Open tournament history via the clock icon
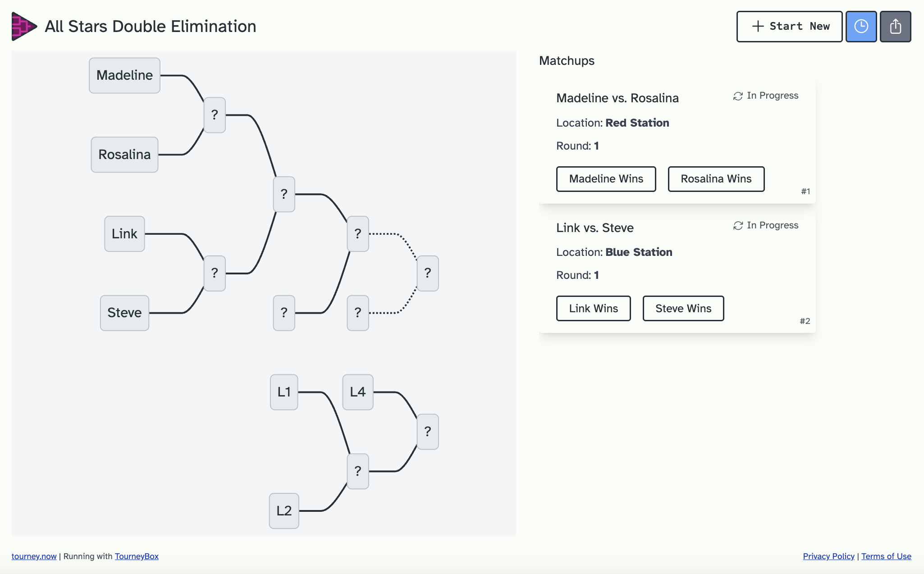The width and height of the screenshot is (924, 574). coord(860,26)
